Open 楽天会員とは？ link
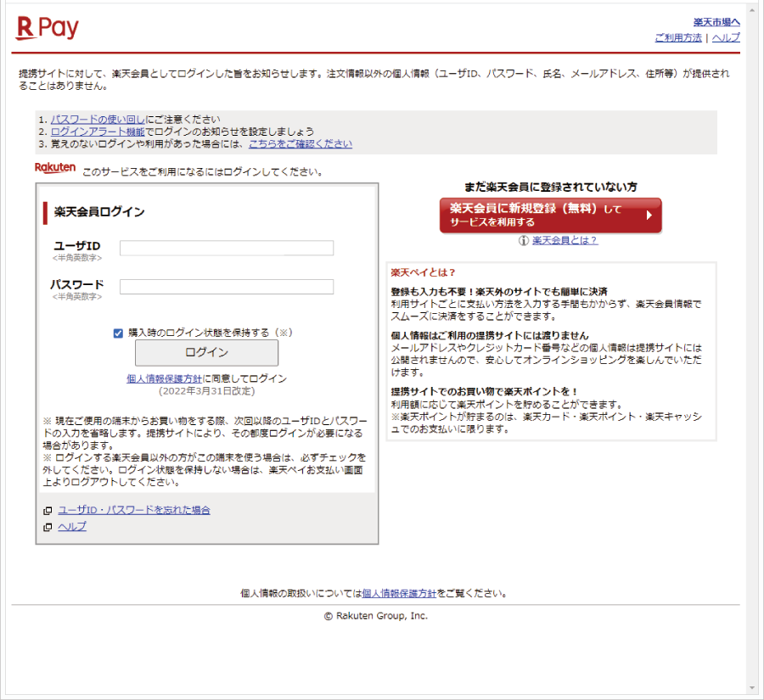Screen dimensions: 764x700 coord(565,241)
